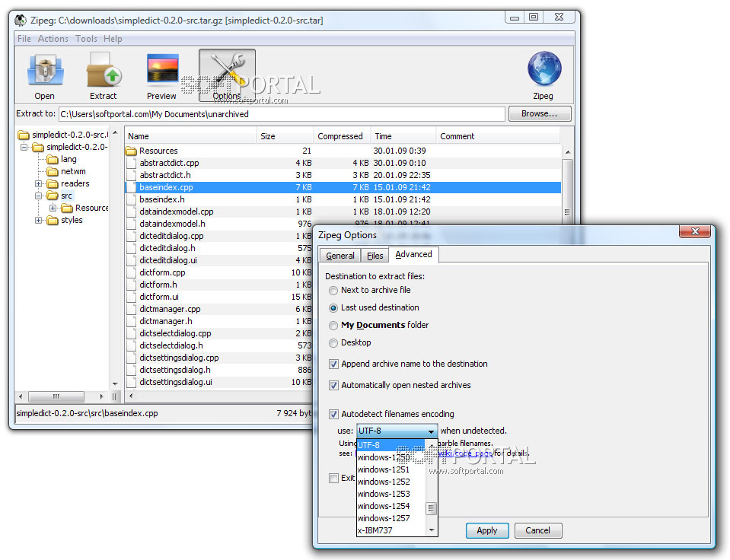Viewport: 730px width, 560px height.
Task: Click the Cancel button
Action: (x=537, y=530)
